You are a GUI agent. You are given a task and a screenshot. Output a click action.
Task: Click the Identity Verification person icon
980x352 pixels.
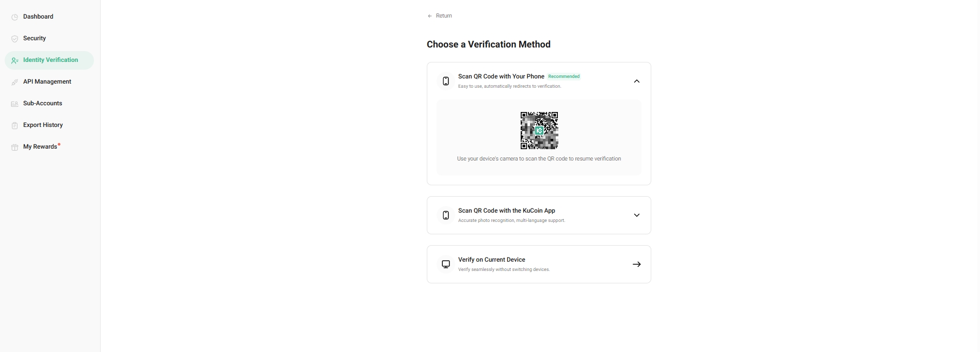point(14,60)
